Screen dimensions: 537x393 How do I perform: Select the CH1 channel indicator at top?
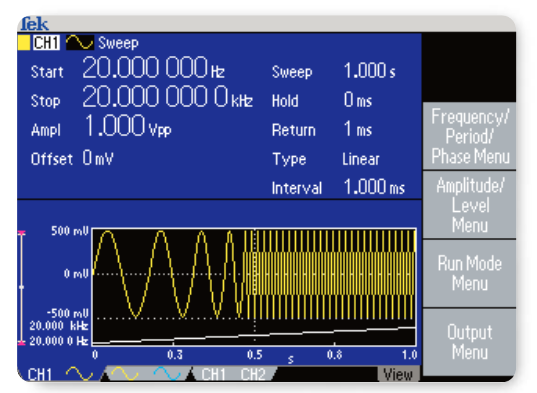(x=46, y=43)
